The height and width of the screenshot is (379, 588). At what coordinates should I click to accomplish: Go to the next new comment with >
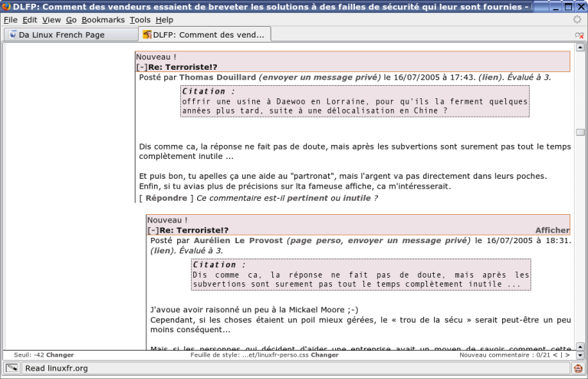(567, 355)
